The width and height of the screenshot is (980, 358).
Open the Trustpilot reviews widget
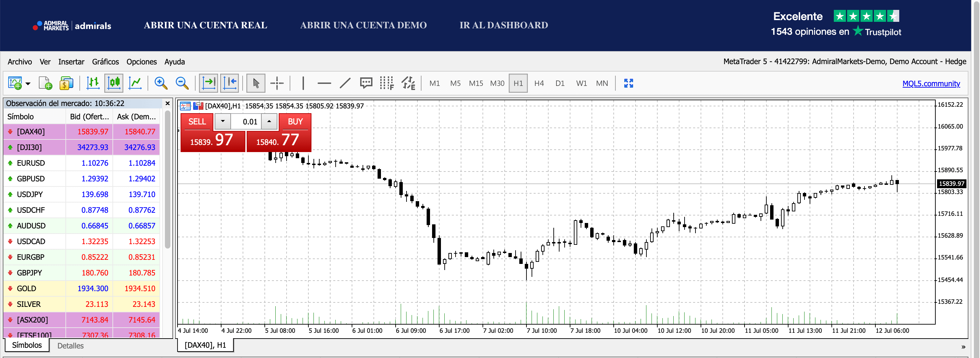[836, 24]
